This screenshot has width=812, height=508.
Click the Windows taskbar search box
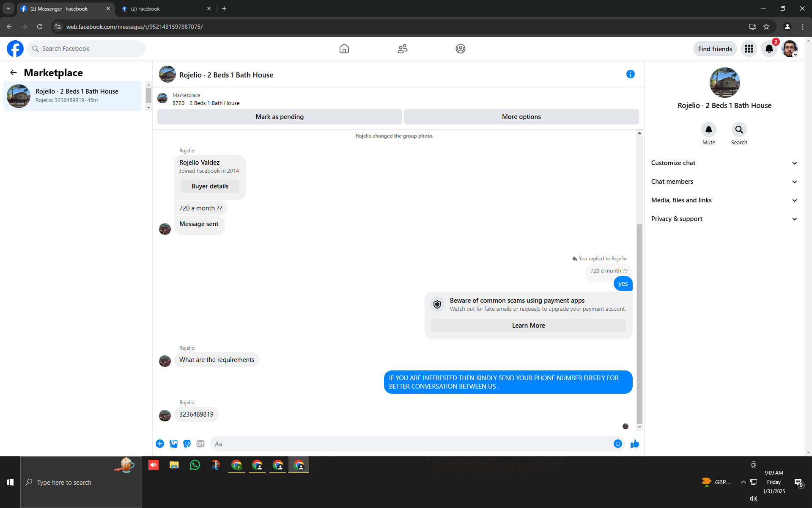point(81,482)
